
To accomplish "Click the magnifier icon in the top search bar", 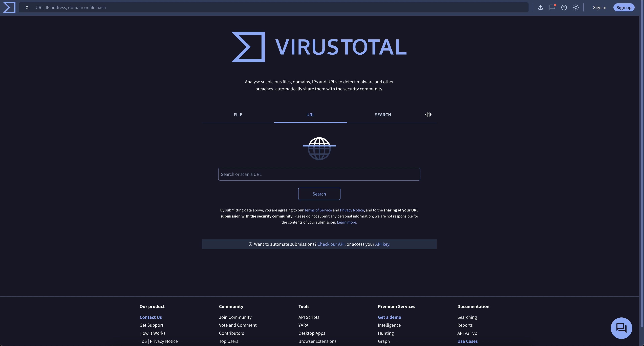I will 27,8.
